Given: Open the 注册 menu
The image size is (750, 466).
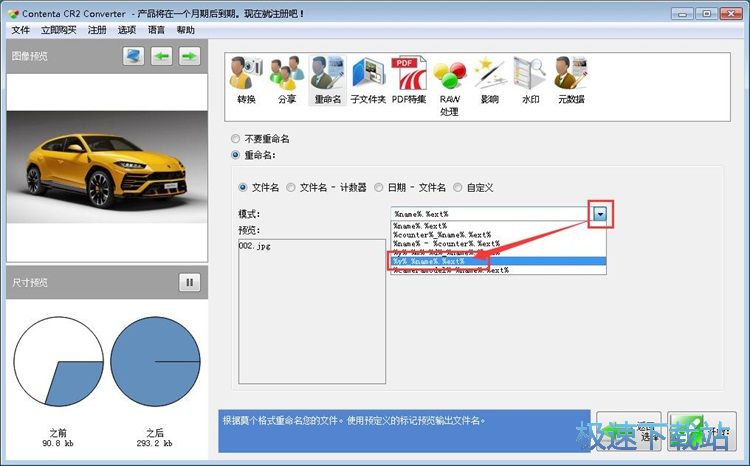Looking at the screenshot, I should [x=97, y=30].
